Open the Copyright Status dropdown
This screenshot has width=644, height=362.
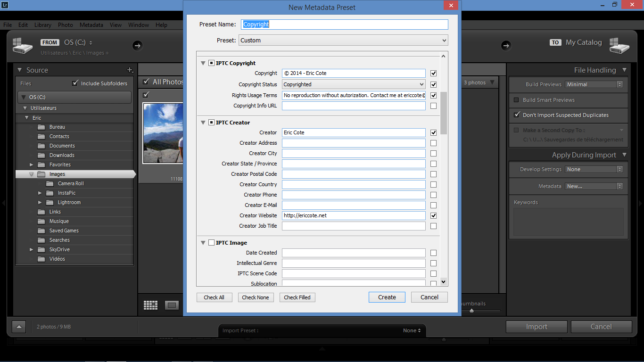coord(354,84)
